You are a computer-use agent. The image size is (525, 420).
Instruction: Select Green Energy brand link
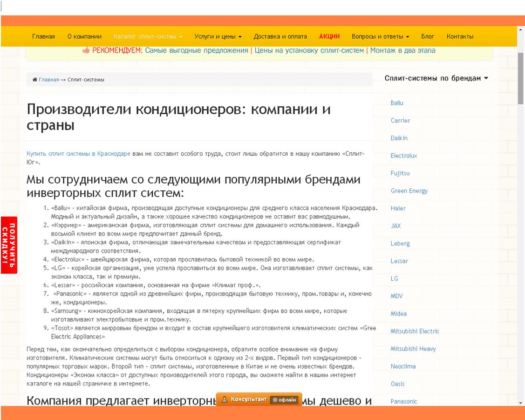tap(409, 191)
